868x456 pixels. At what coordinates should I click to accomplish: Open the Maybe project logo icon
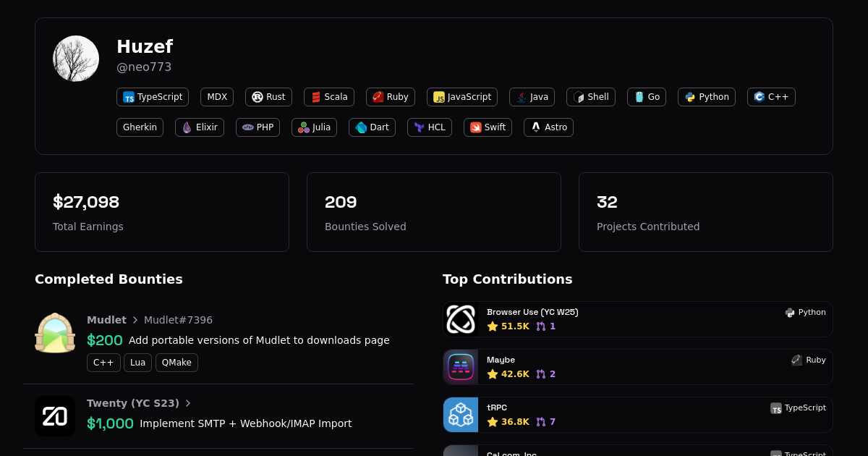(x=461, y=367)
